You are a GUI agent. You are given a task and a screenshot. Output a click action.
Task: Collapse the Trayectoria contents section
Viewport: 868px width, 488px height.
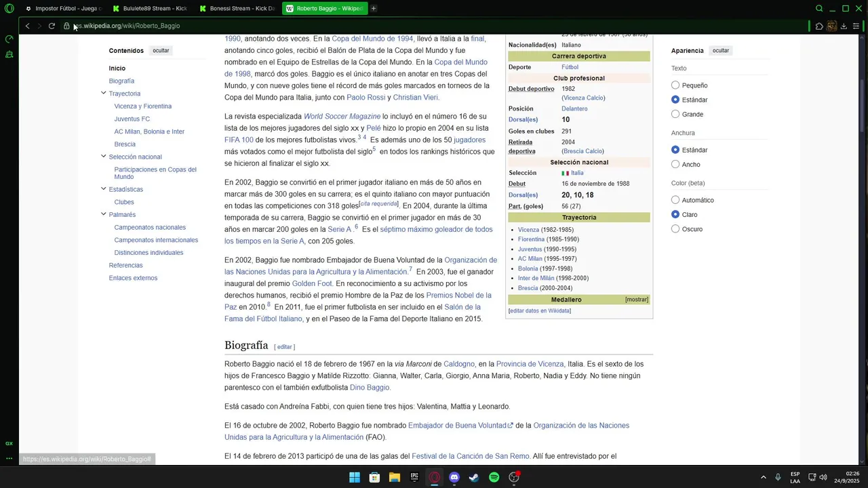pyautogui.click(x=104, y=93)
